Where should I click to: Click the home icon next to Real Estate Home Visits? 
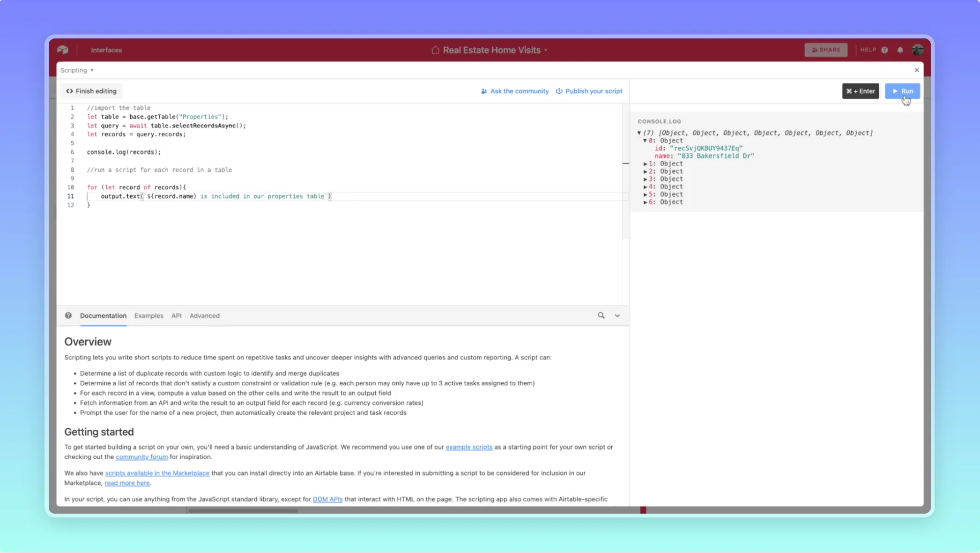point(435,50)
